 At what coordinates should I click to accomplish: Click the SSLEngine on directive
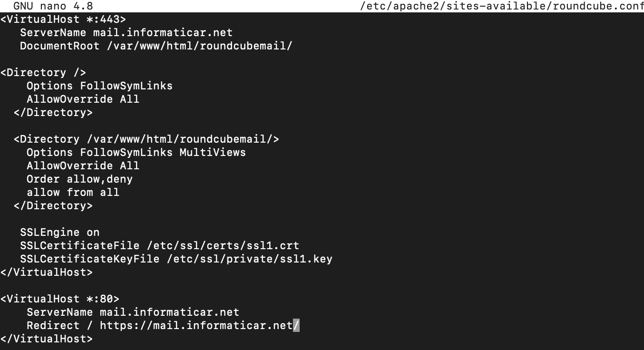tap(60, 233)
